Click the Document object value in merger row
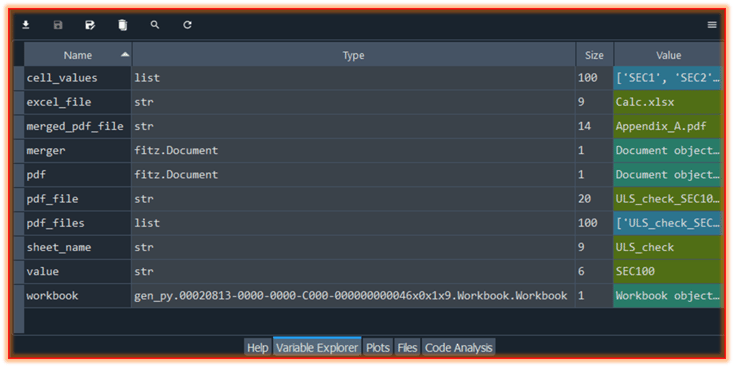Image resolution: width=734 pixels, height=367 pixels. [668, 151]
